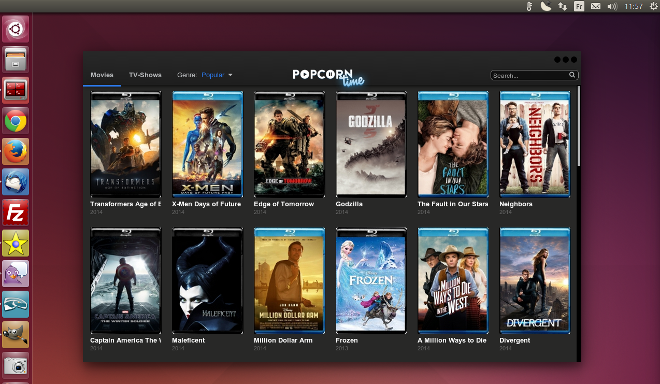Viewport: 660px width, 384px height.
Task: Open Thunderbird mail from the dock
Action: pos(16,182)
